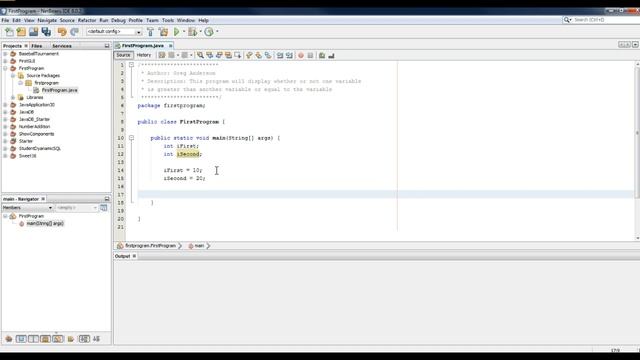Click the Source view button
Viewport: 640px width, 360px height.
[x=123, y=55]
